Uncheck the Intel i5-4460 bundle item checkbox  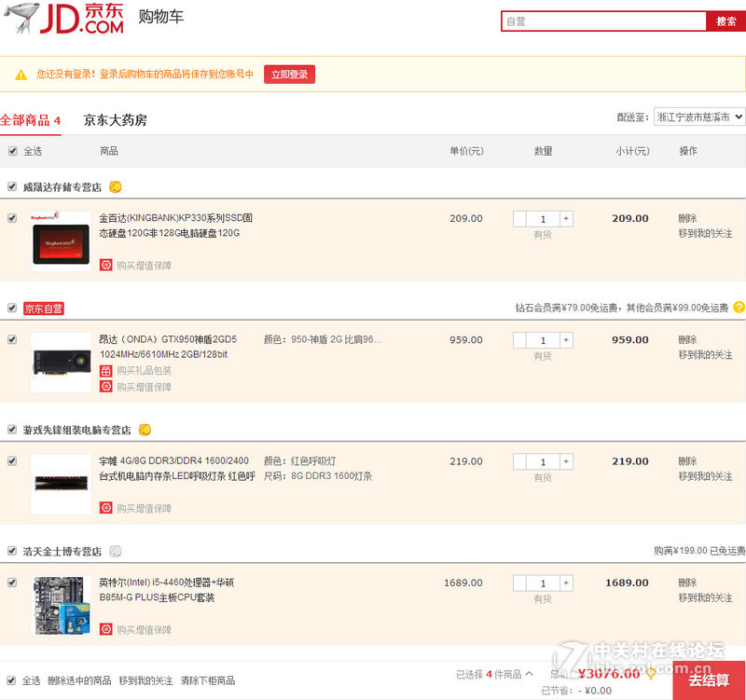(12, 583)
